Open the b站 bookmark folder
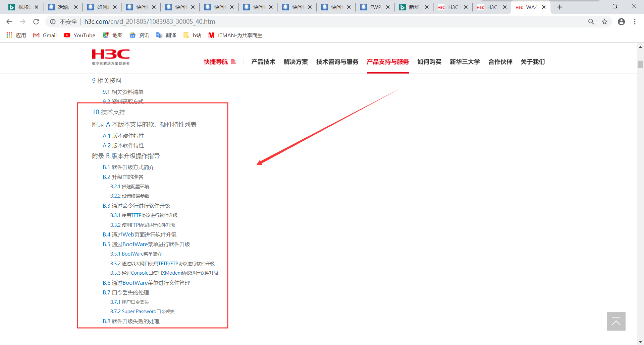 pyautogui.click(x=192, y=35)
